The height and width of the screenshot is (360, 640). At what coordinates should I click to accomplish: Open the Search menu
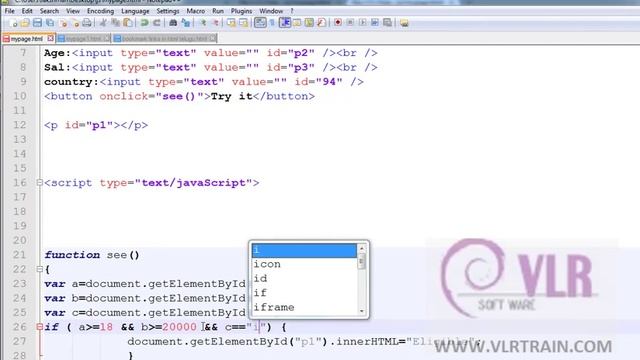coord(49,11)
